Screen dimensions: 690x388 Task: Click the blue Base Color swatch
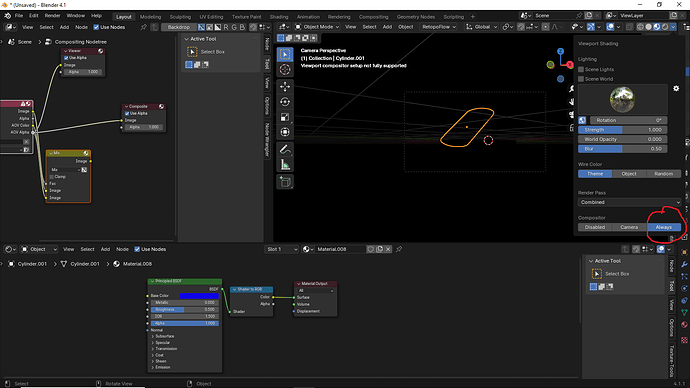199,296
